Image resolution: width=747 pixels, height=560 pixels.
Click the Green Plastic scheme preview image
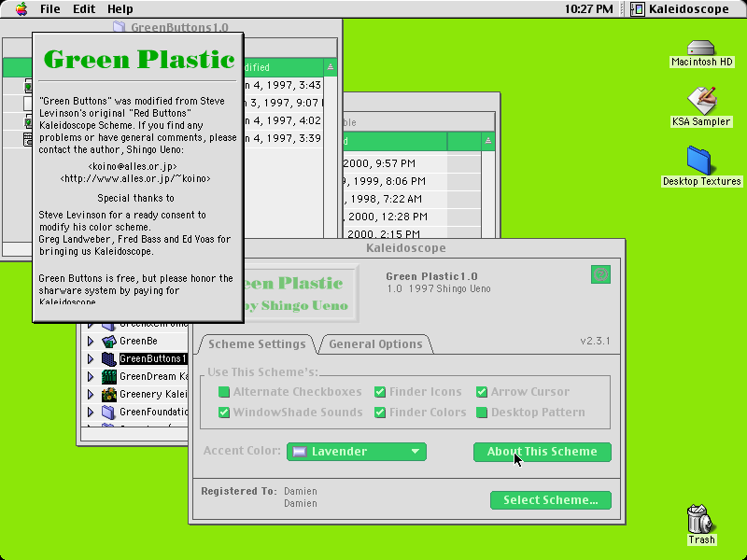click(x=301, y=293)
